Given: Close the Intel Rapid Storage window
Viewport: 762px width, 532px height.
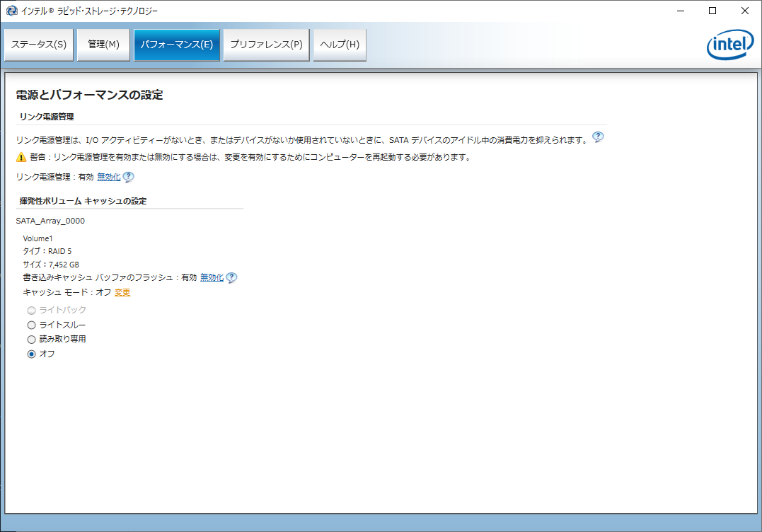Looking at the screenshot, I should pos(744,11).
